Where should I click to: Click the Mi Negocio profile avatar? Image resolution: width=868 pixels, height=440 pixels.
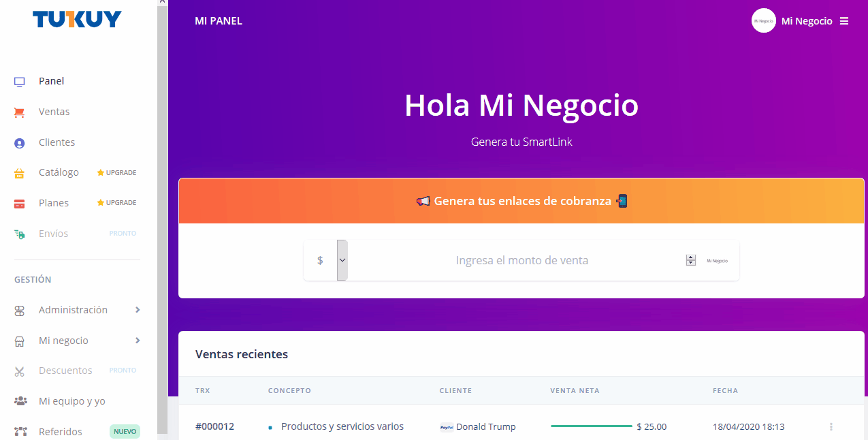coord(763,21)
